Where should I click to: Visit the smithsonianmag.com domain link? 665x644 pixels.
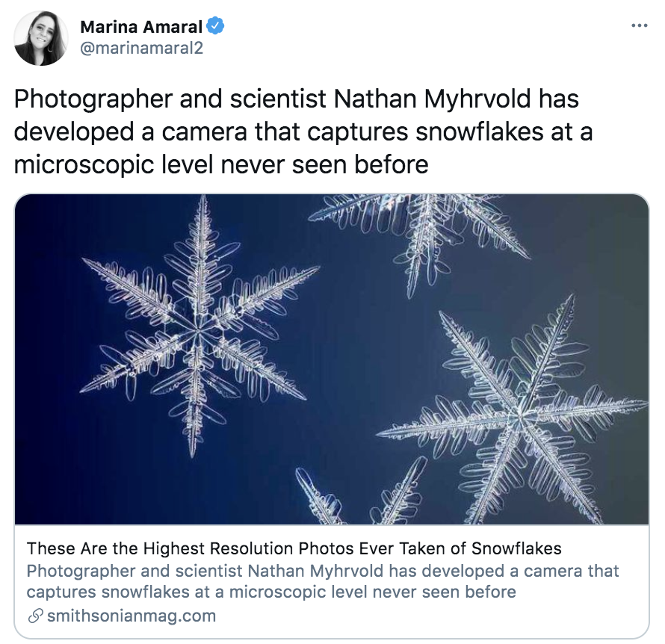click(x=131, y=616)
